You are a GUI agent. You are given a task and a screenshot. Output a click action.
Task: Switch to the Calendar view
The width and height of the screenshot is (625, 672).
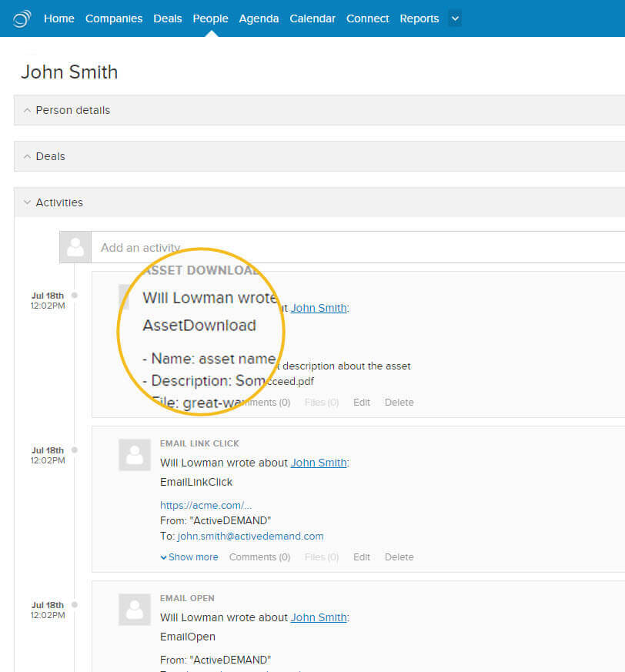(x=312, y=18)
